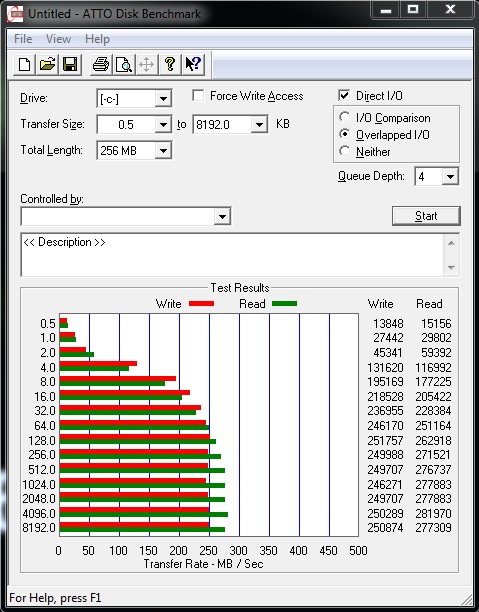Uncheck the Direct I/O checkbox
The width and height of the screenshot is (479, 612).
coord(344,96)
